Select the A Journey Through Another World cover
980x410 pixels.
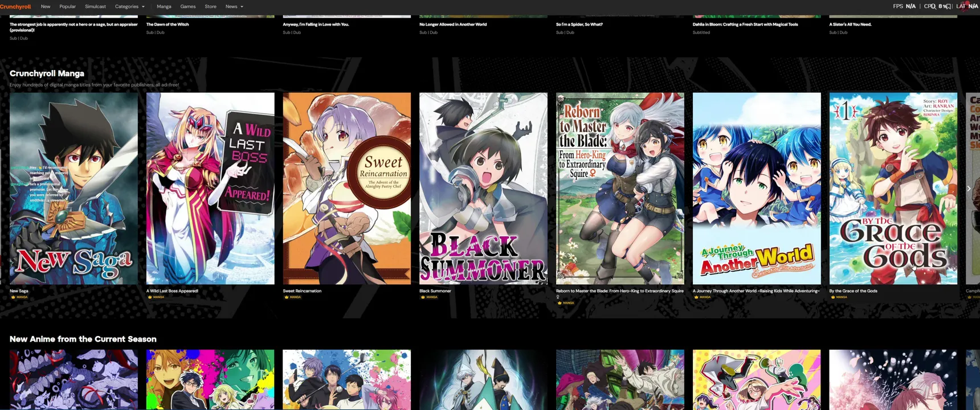(757, 188)
